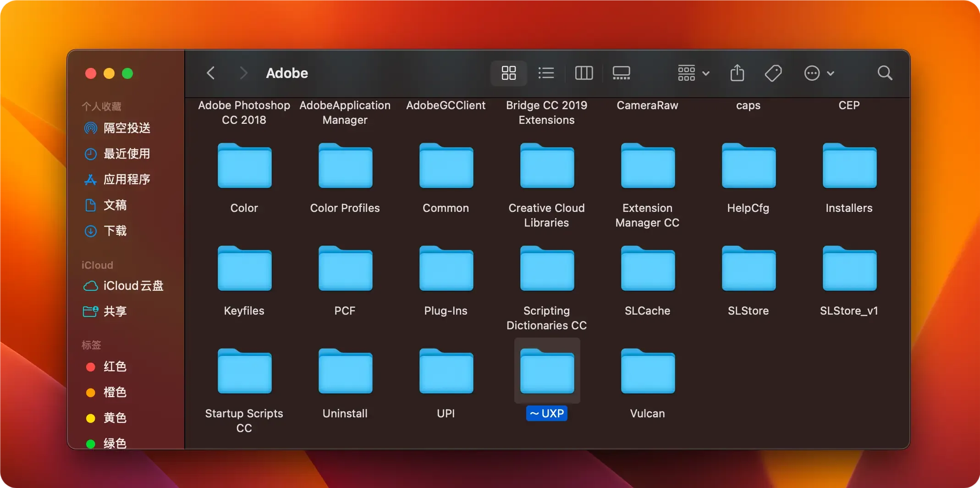Select the SLStore_v1 folder icon
This screenshot has width=980, height=488.
pos(849,268)
